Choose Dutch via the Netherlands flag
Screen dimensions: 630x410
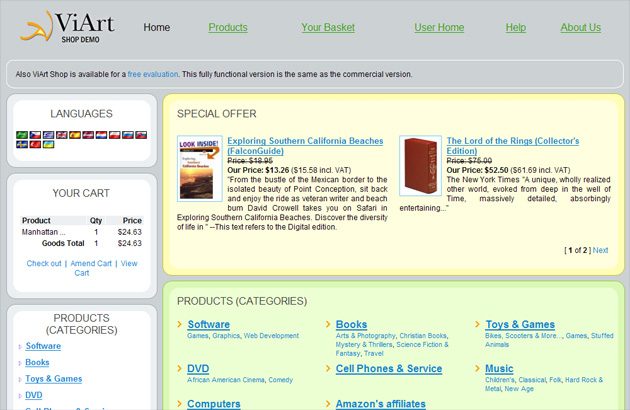pyautogui.click(x=101, y=135)
